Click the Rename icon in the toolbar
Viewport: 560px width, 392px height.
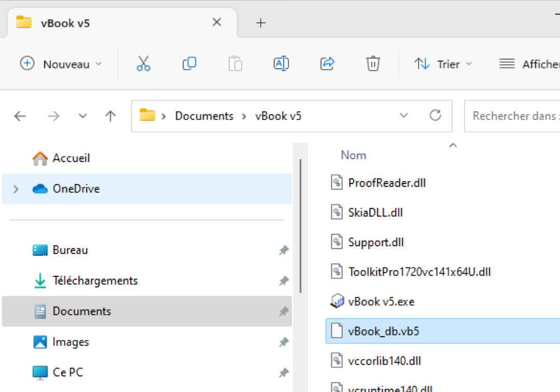pos(281,63)
